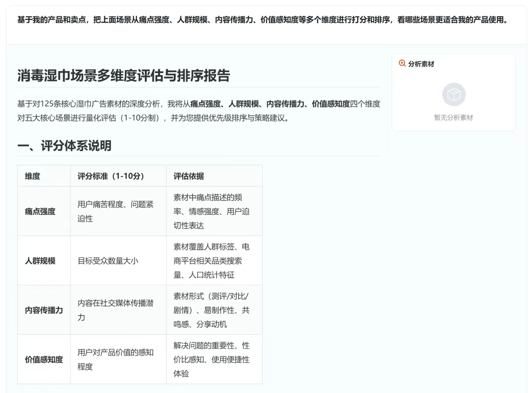
Task: Click the user prompt message at top
Action: click(x=262, y=20)
